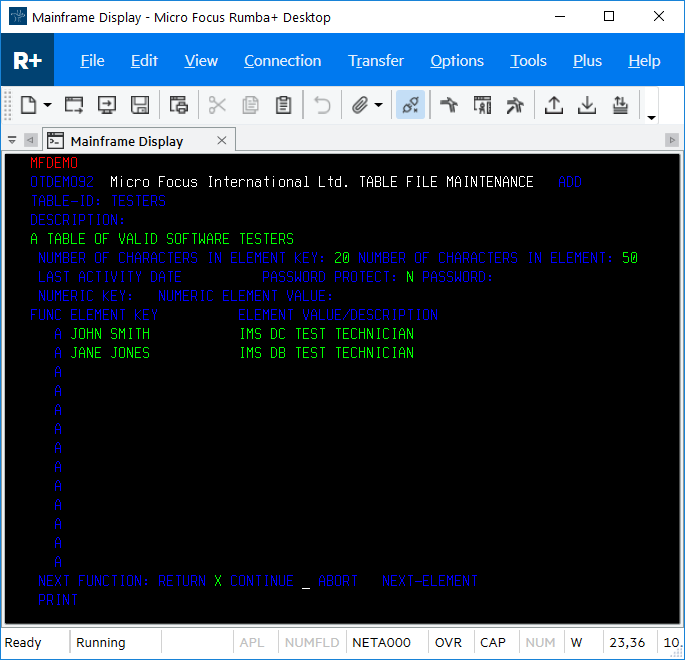Click the R+ application logo button
Image resolution: width=685 pixels, height=660 pixels.
(27, 61)
